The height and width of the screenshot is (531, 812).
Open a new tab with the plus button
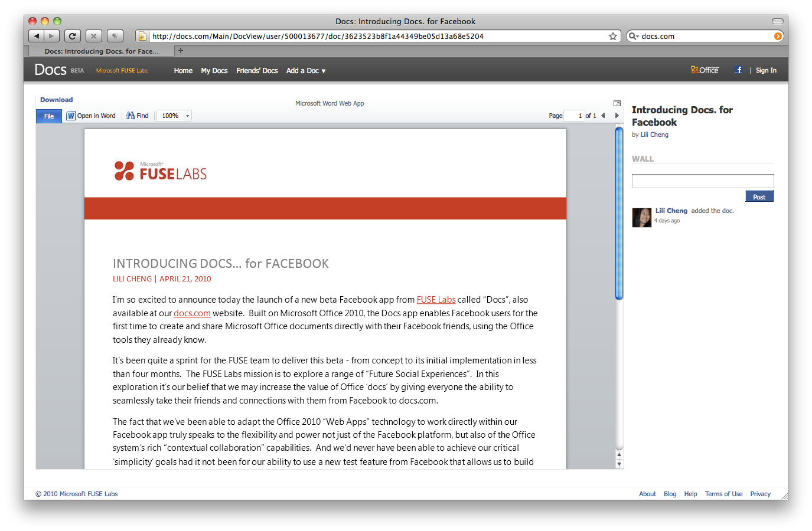[x=181, y=51]
